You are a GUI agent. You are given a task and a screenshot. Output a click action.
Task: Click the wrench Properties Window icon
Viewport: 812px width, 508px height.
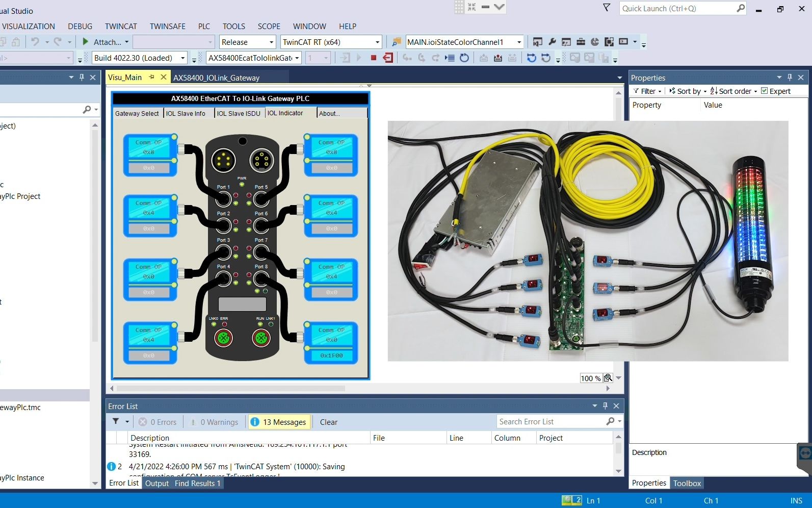click(x=552, y=42)
